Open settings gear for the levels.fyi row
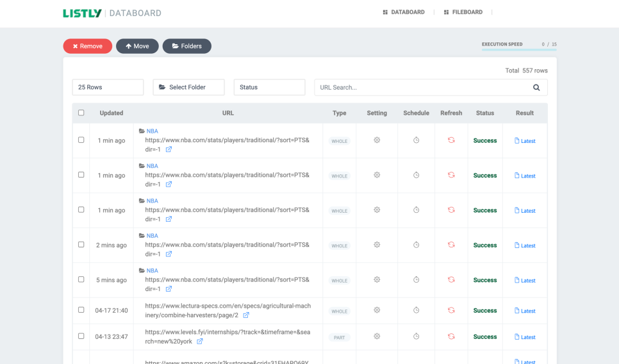Screen dimensions: 619x364 tap(377, 336)
